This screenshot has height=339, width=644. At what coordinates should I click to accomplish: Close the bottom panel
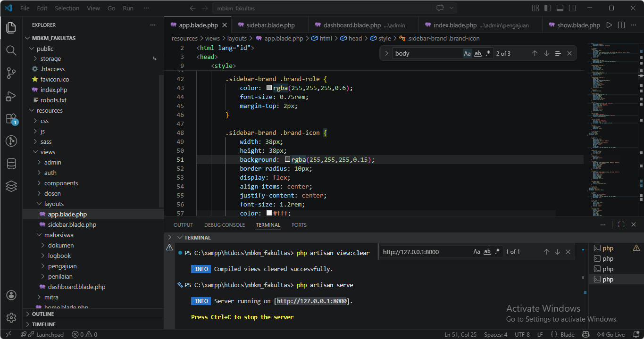[634, 225]
